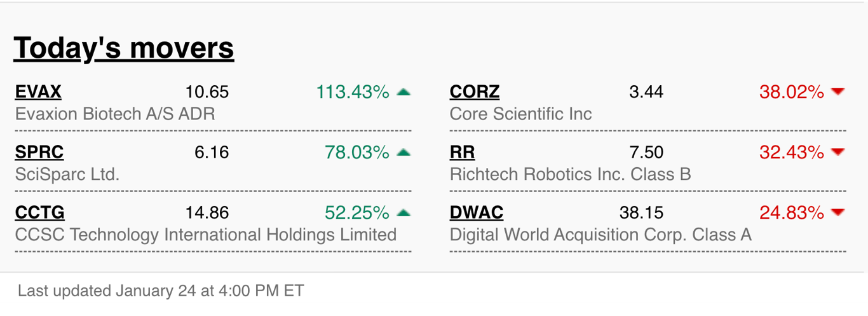
Task: Click the 113.43% gain percentage
Action: tap(353, 92)
